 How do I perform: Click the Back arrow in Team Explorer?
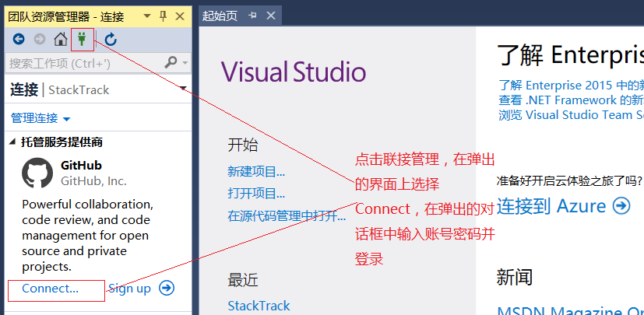(19, 40)
